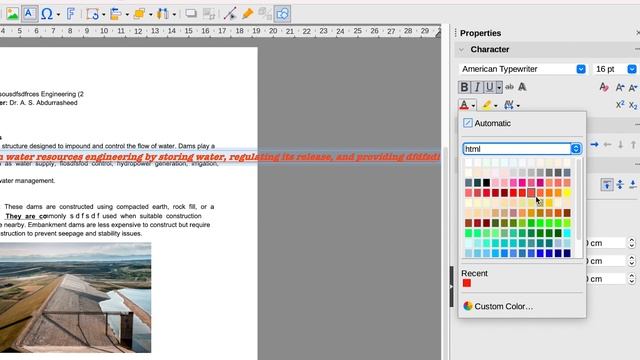Open the html palette dropdown

(576, 149)
